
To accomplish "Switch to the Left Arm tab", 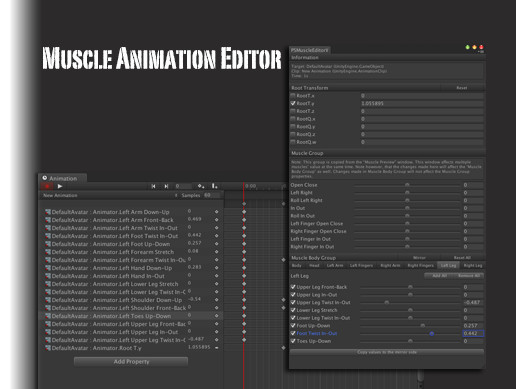I will (335, 266).
